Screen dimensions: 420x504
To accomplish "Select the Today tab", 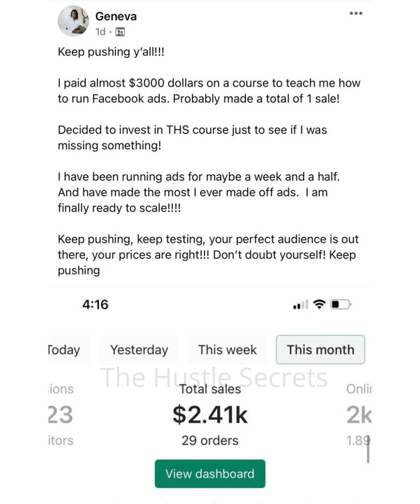I will (69, 350).
